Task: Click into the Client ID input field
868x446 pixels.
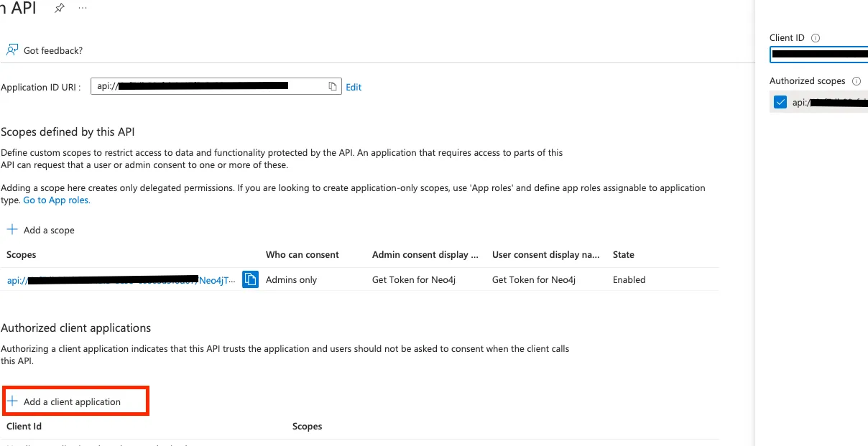Action: [x=818, y=54]
